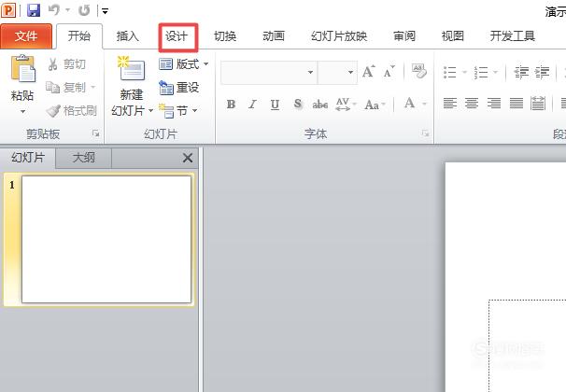Switch to the 切换 transitions tab
566x392 pixels.
pyautogui.click(x=225, y=36)
